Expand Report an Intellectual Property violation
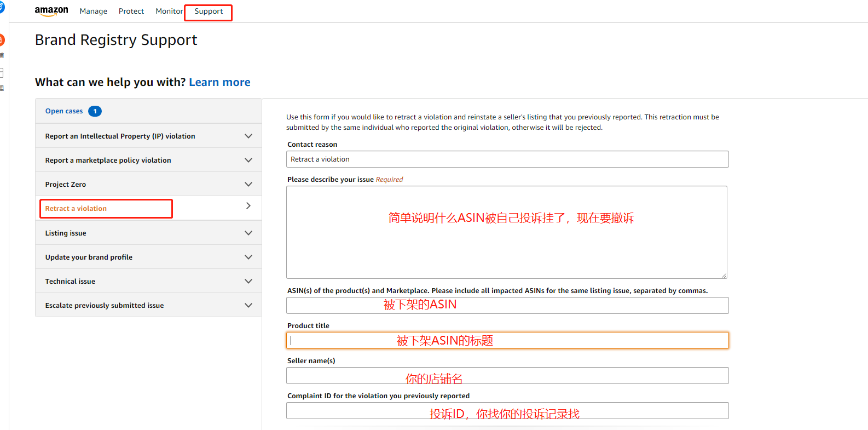The image size is (868, 430). coord(148,136)
